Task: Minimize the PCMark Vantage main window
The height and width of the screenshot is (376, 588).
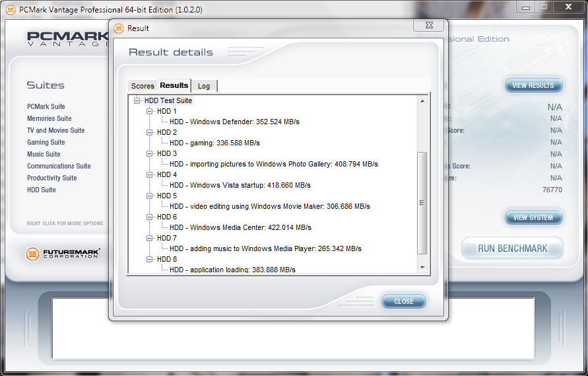Action: click(x=526, y=7)
